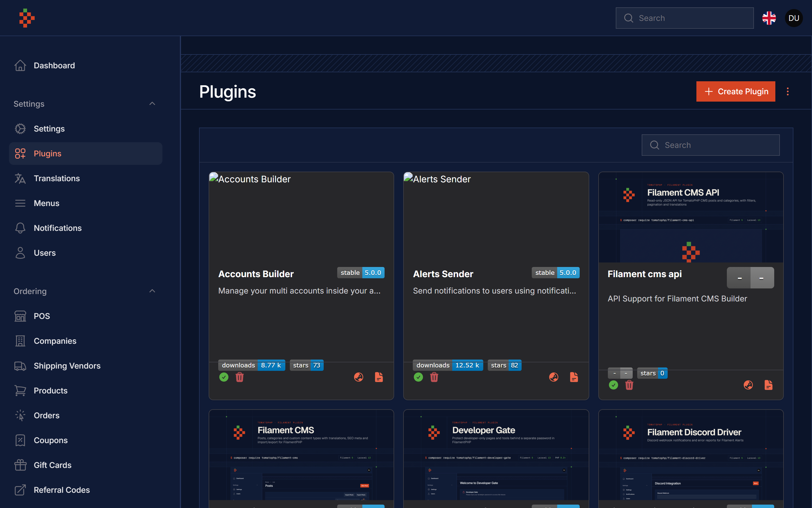
Task: Click 'API Support for Filament CMS Builder' text
Action: coord(678,299)
